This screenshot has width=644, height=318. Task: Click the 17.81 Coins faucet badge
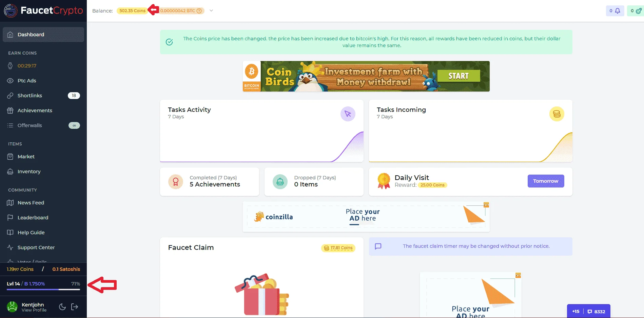[338, 248]
